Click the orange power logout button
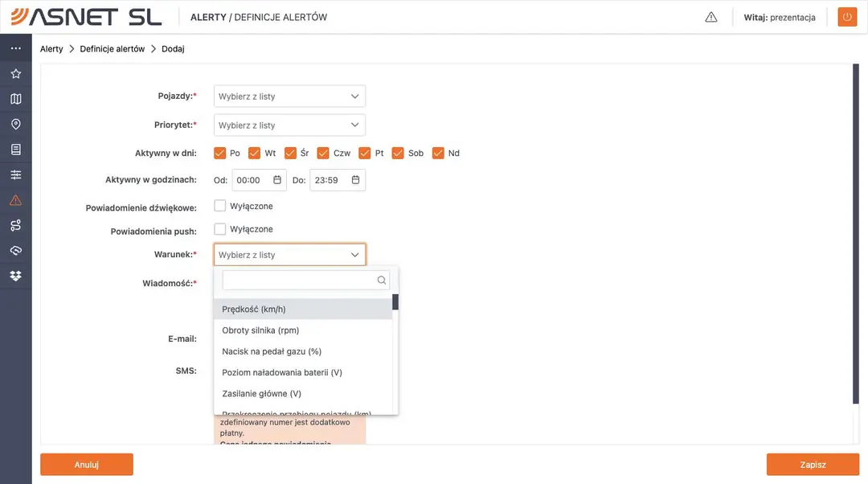 click(847, 17)
